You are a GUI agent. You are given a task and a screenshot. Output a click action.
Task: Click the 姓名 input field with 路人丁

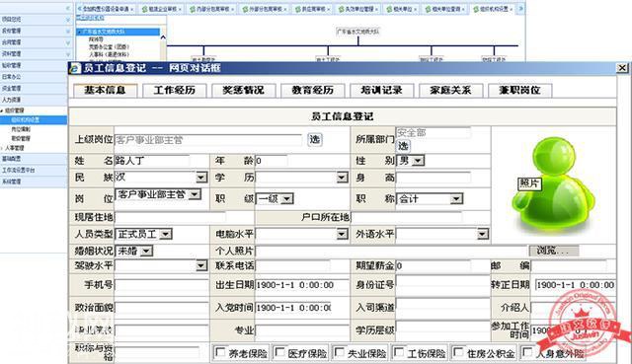pyautogui.click(x=152, y=161)
